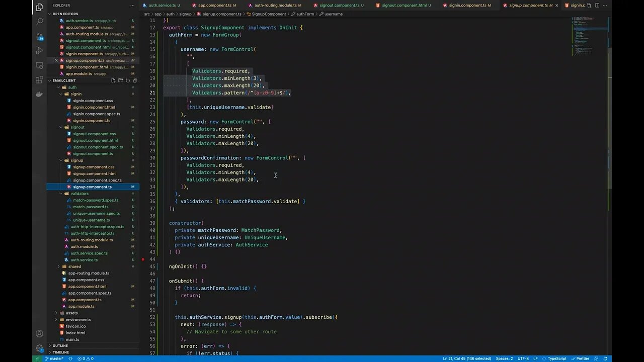Close signup.component.ts in Open Editors

point(56,60)
